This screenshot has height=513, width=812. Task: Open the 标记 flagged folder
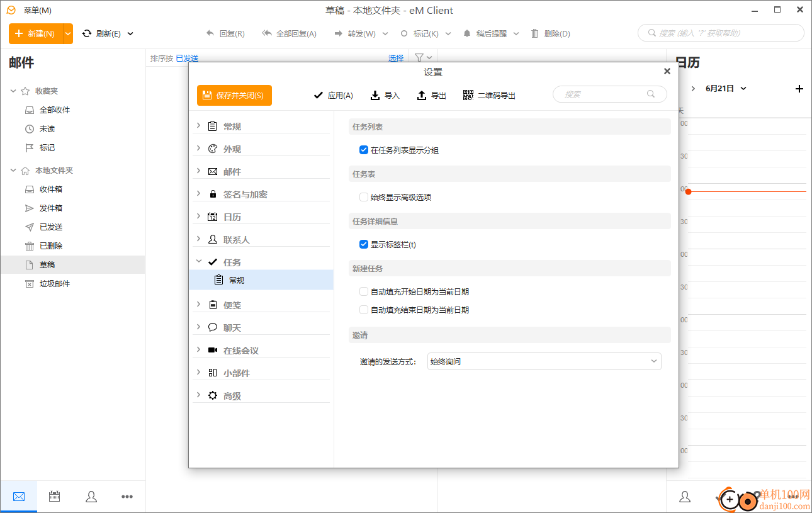47,147
